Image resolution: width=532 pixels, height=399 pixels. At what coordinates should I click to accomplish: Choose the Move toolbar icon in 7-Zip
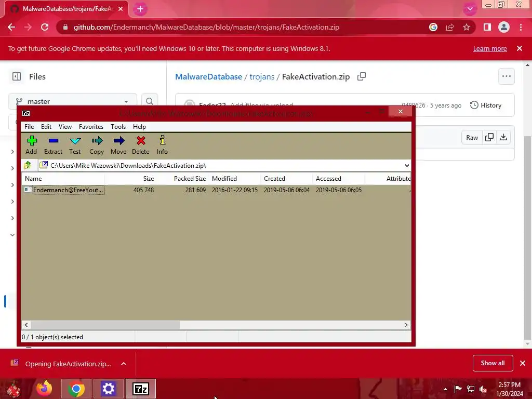(118, 145)
